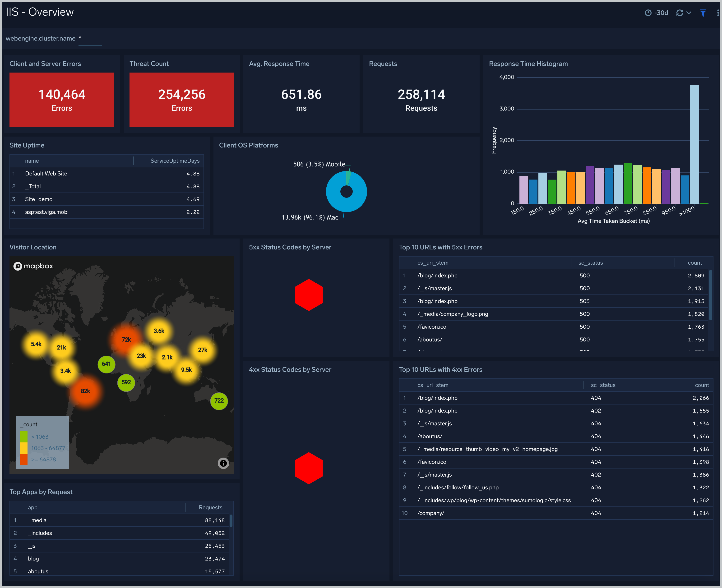Sort 4xx table by count header
The height and width of the screenshot is (588, 722).
pyautogui.click(x=702, y=385)
